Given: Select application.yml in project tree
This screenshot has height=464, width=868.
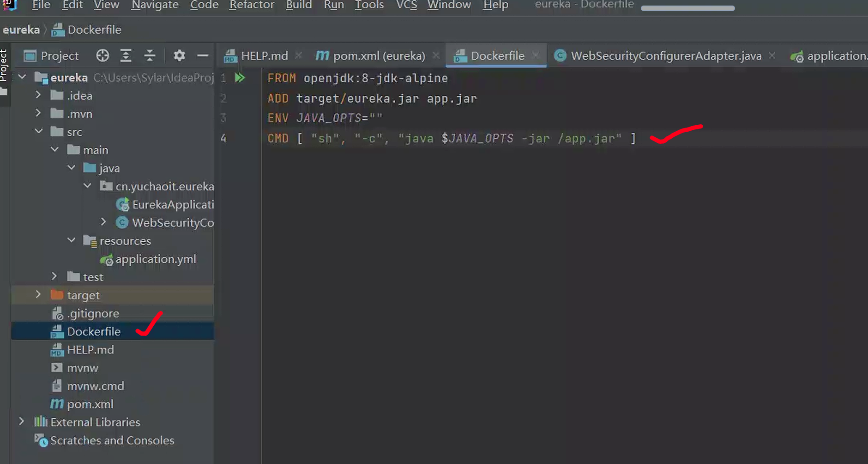Looking at the screenshot, I should (155, 259).
